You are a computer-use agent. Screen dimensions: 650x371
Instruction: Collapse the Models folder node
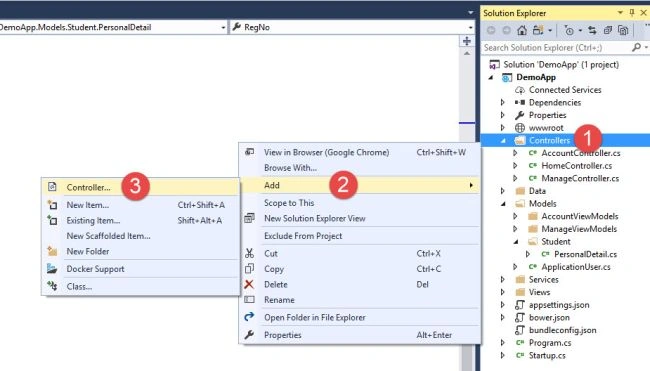point(503,204)
